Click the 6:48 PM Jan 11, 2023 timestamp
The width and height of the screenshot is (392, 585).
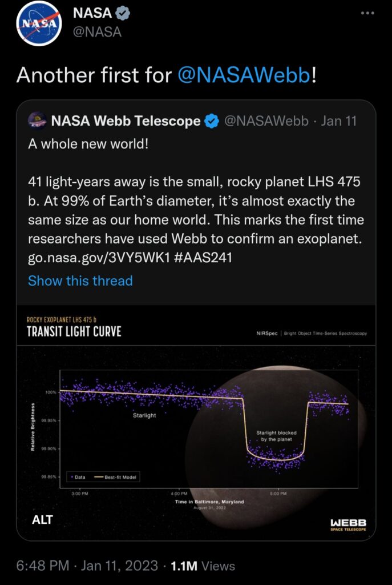click(x=87, y=566)
